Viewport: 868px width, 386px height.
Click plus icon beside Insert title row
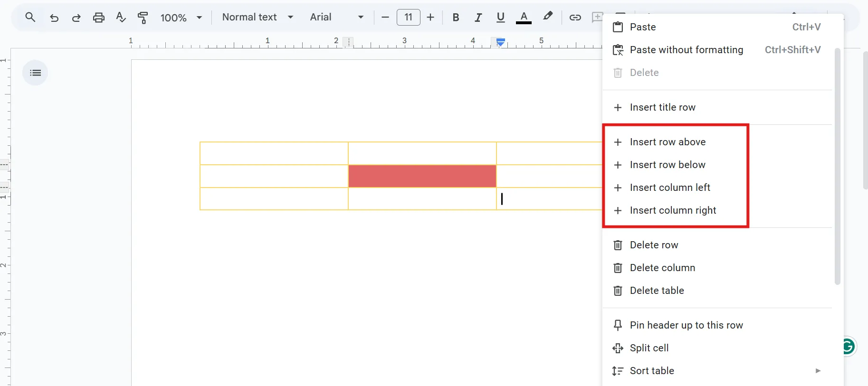pyautogui.click(x=618, y=107)
